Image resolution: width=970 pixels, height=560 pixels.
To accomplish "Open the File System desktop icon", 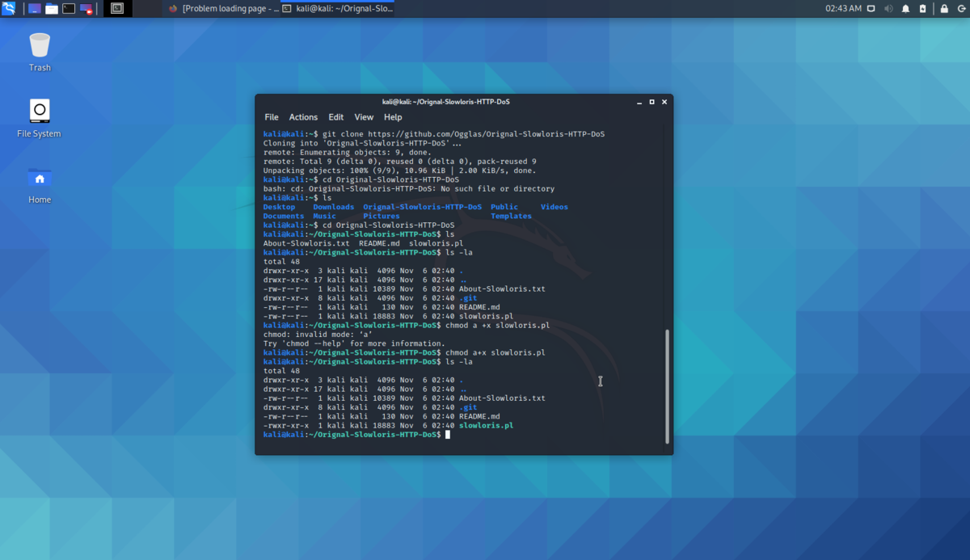I will [40, 118].
